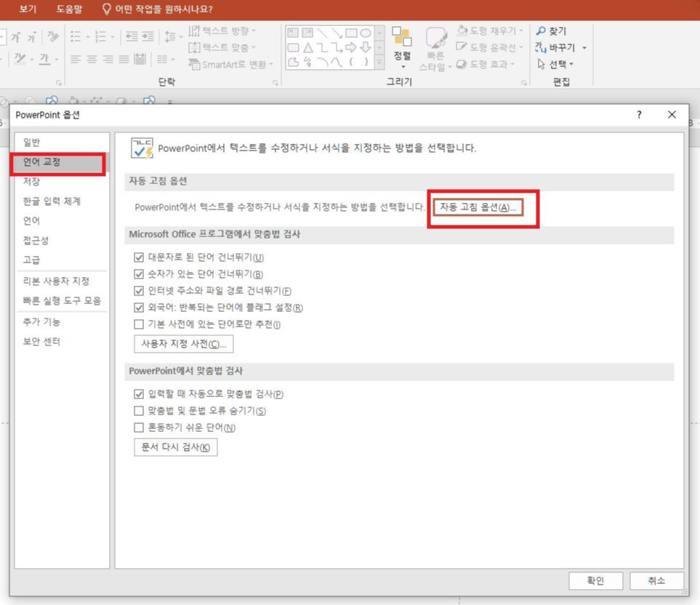
Task: Select 고급 category in options sidebar
Action: (x=62, y=260)
